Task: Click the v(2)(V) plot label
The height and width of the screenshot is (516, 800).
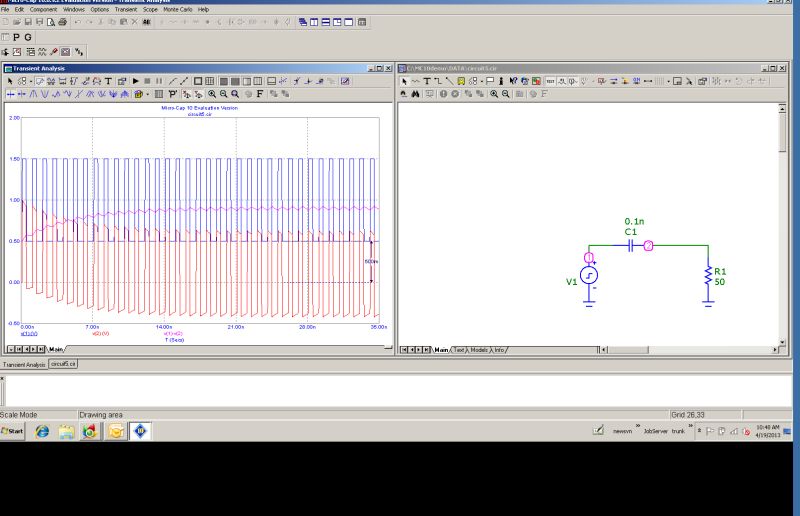Action: pyautogui.click(x=101, y=334)
